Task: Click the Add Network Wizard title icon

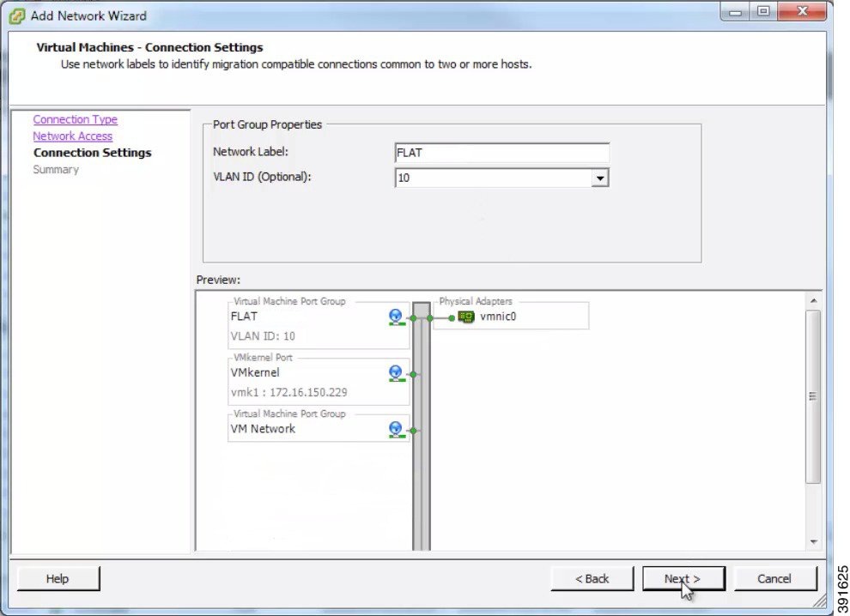Action: pos(17,15)
